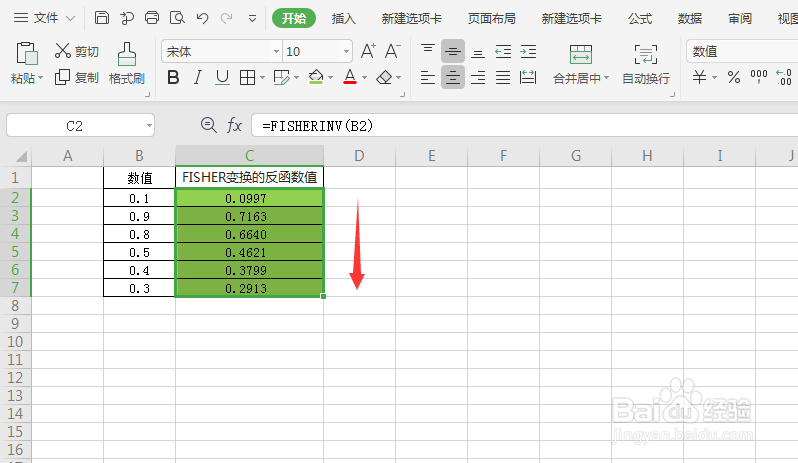Align text left
798x463 pixels.
click(x=428, y=78)
